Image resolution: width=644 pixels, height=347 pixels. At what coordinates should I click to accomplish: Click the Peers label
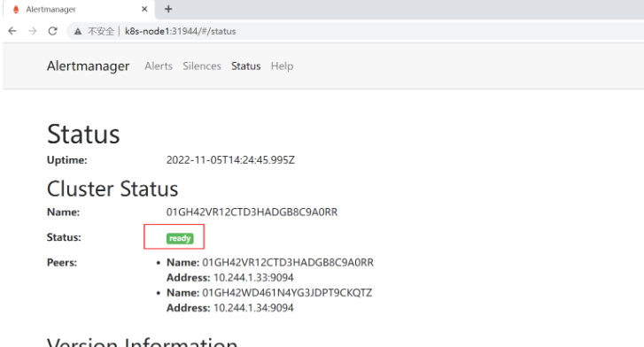(62, 262)
